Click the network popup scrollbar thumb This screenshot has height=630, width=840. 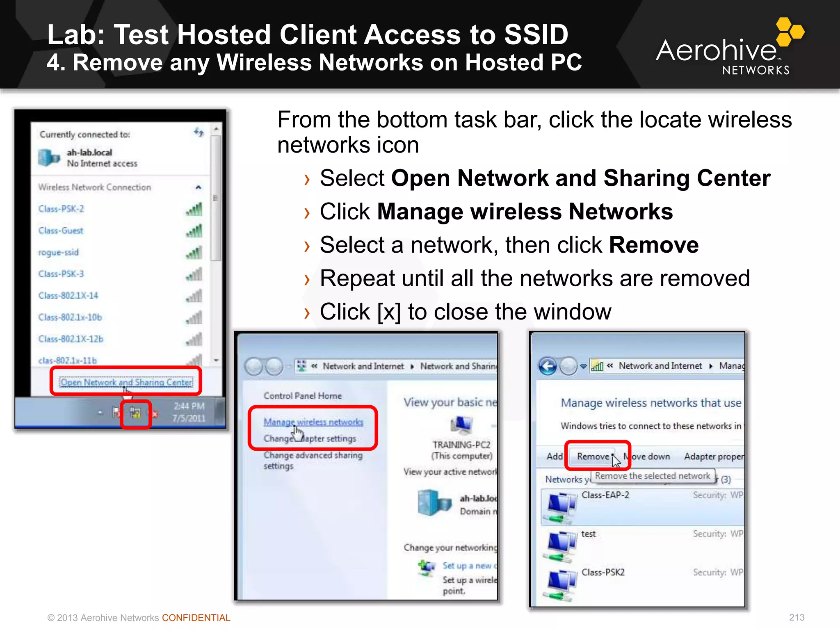coord(216,198)
